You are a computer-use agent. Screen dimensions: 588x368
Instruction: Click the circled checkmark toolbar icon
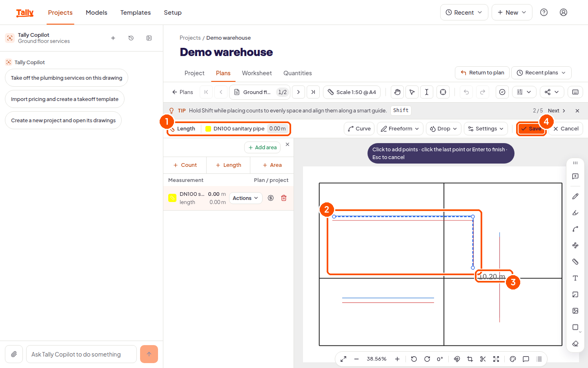tap(502, 92)
